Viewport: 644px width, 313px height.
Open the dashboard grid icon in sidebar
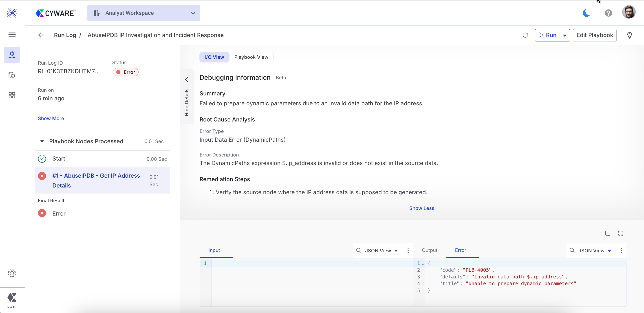click(12, 95)
